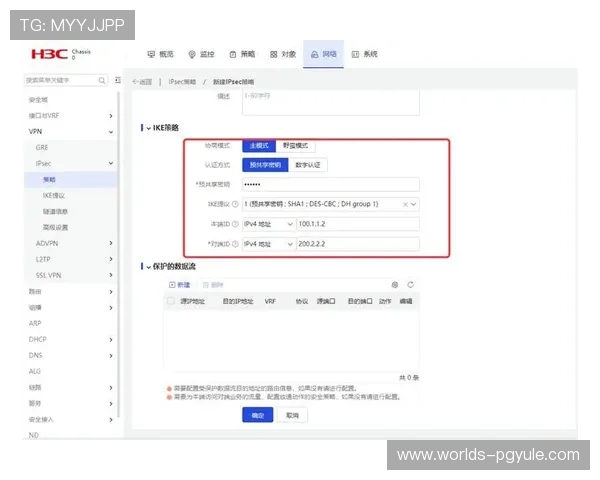Expand the 接口与VRF sidebar arrow
600x480 pixels.
coord(111,116)
